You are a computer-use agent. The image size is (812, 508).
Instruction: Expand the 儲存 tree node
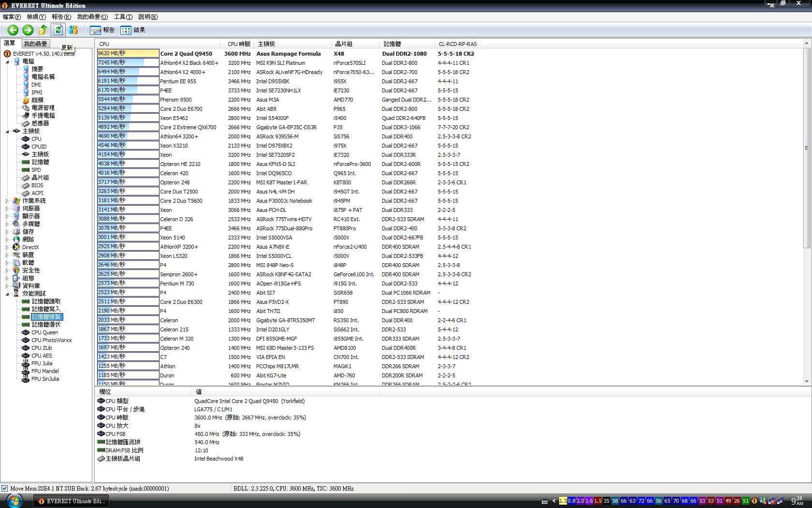pyautogui.click(x=7, y=232)
